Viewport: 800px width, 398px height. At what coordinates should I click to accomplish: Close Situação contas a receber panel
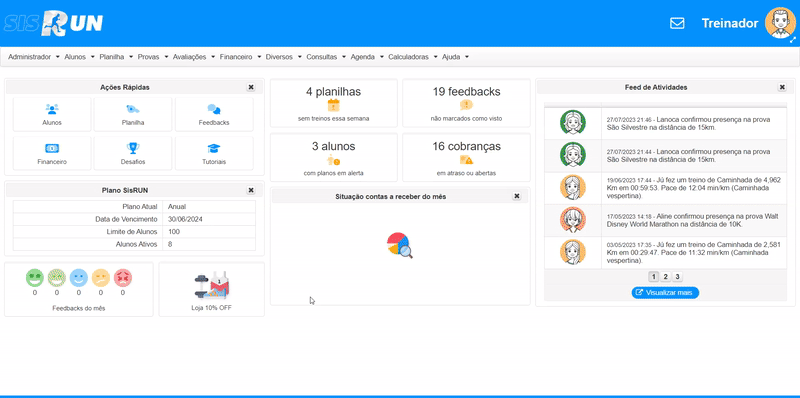[517, 196]
